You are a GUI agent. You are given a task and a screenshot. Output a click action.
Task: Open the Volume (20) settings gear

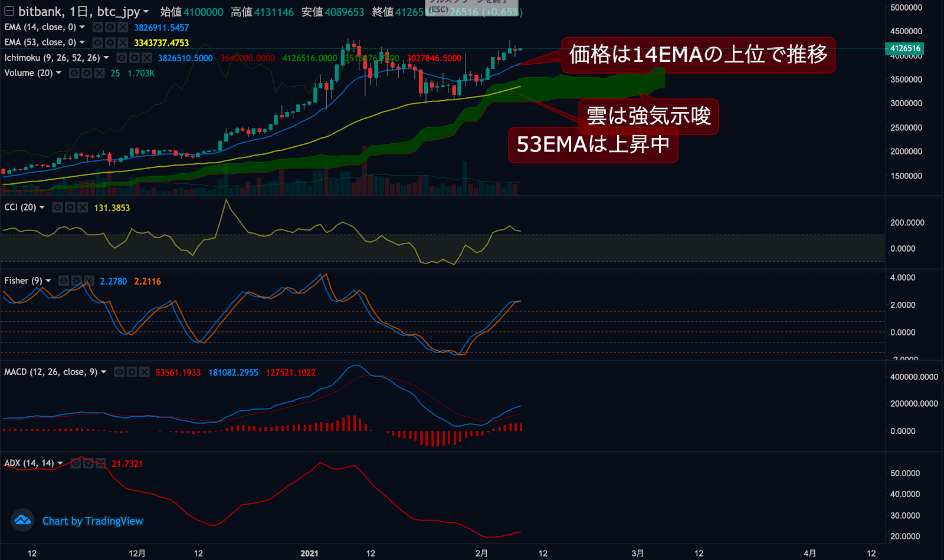(x=87, y=73)
